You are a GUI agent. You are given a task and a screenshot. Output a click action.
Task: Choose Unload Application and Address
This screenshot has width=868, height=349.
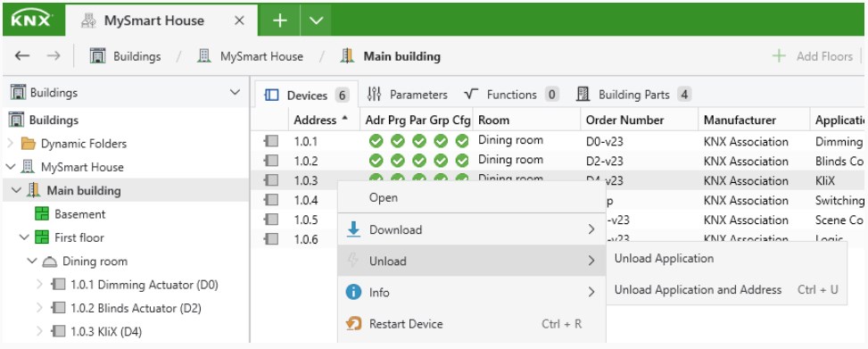tap(726, 290)
